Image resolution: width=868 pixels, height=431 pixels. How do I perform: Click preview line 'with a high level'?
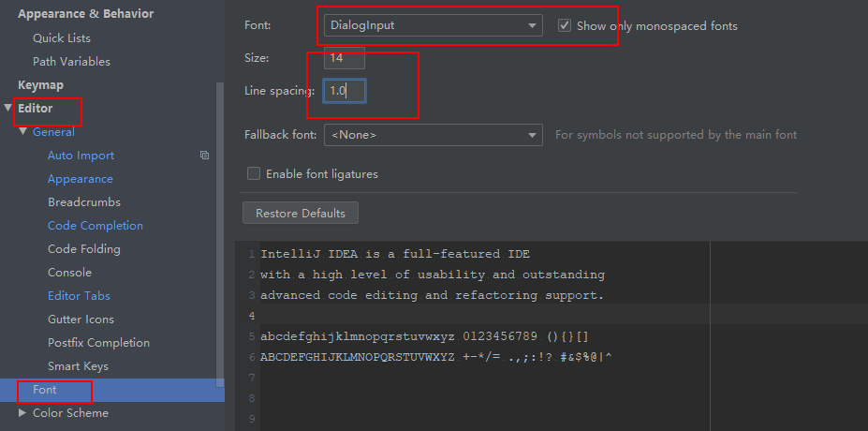pyautogui.click(x=433, y=275)
